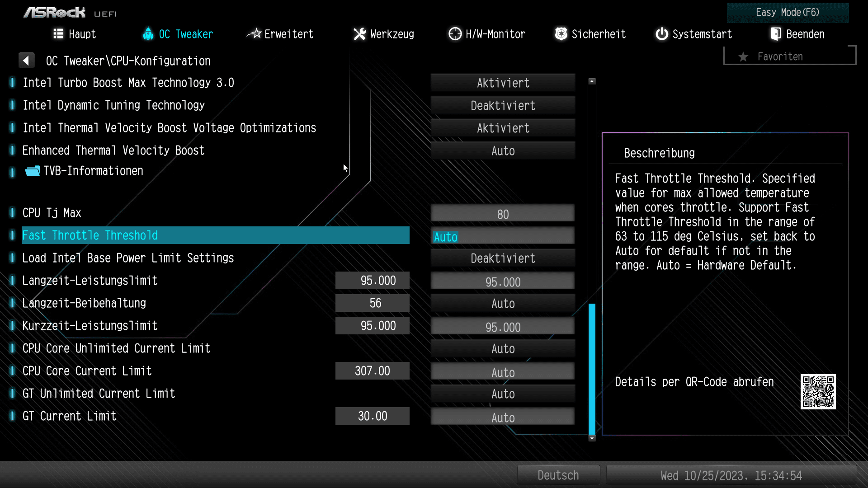
Task: Click Details per QR-Code abrufen text
Action: point(694,382)
